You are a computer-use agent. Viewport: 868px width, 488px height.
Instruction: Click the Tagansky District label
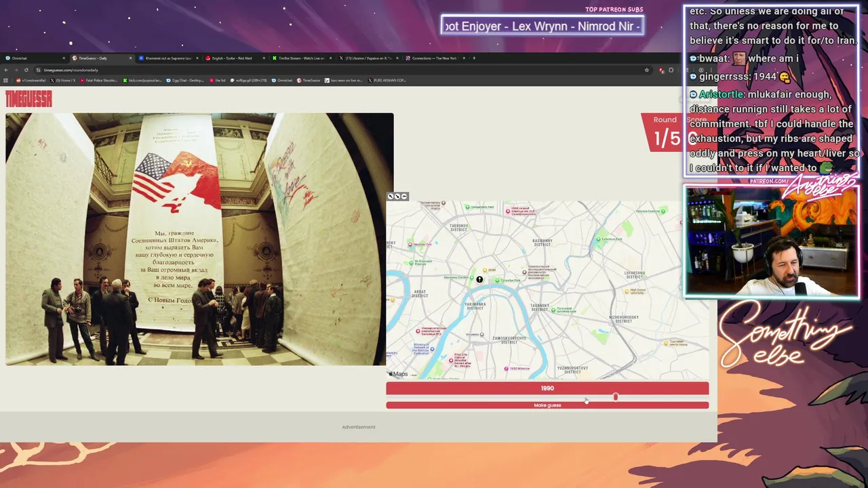coord(539,306)
